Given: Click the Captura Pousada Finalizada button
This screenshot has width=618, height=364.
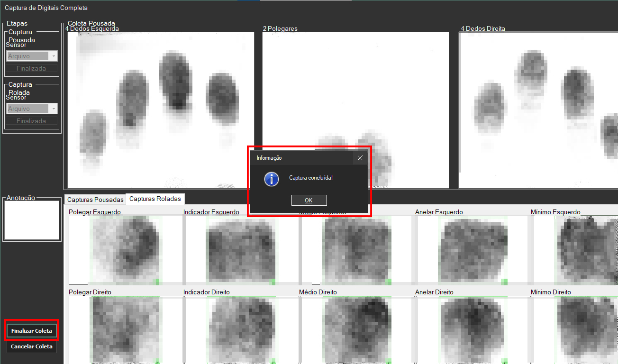Looking at the screenshot, I should [31, 69].
